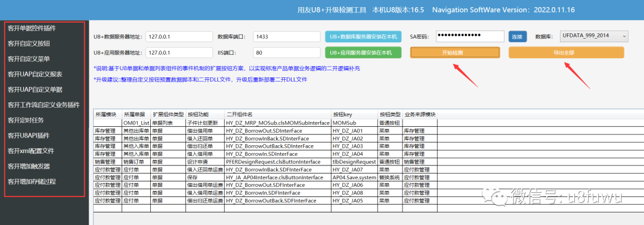
Task: Click the 按钮类型 column header
Action: click(390, 114)
